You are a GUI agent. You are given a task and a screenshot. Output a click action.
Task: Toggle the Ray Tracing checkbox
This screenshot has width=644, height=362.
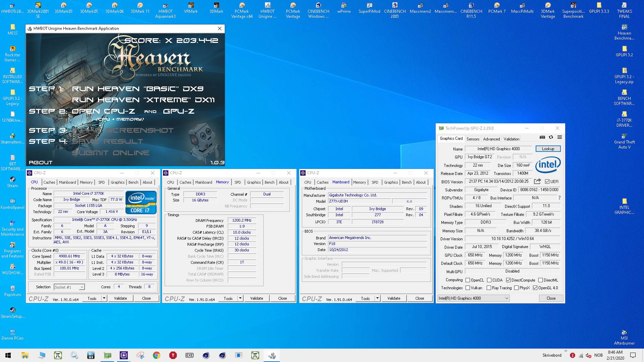coord(489,288)
